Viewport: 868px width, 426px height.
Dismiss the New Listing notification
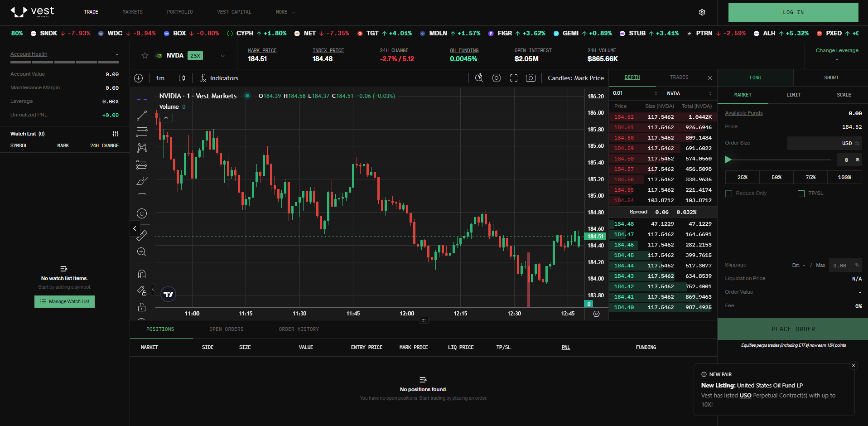click(x=854, y=365)
